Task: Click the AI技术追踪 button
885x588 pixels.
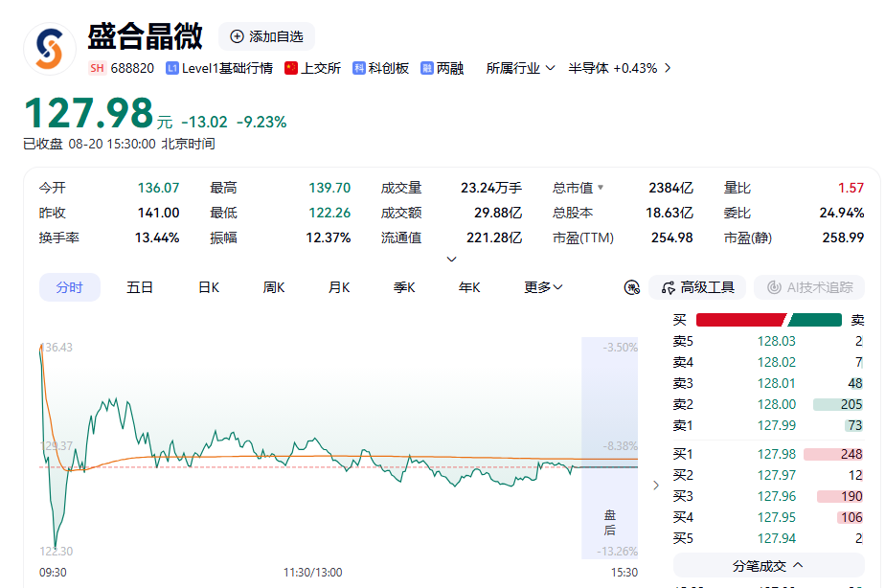Action: pos(809,288)
